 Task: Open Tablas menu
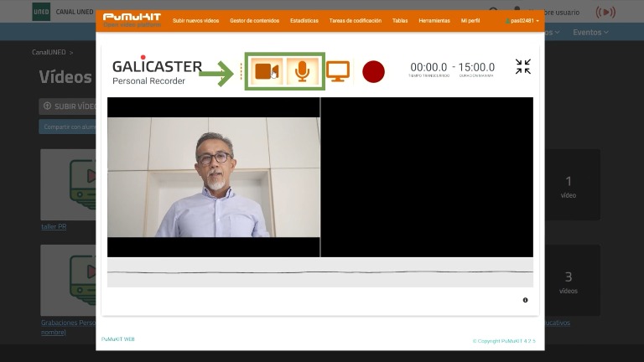click(400, 20)
